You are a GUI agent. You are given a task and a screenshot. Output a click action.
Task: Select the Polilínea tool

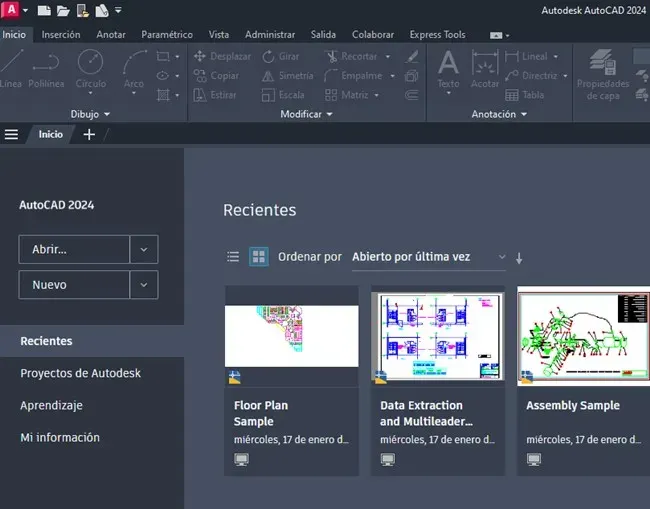pos(46,68)
